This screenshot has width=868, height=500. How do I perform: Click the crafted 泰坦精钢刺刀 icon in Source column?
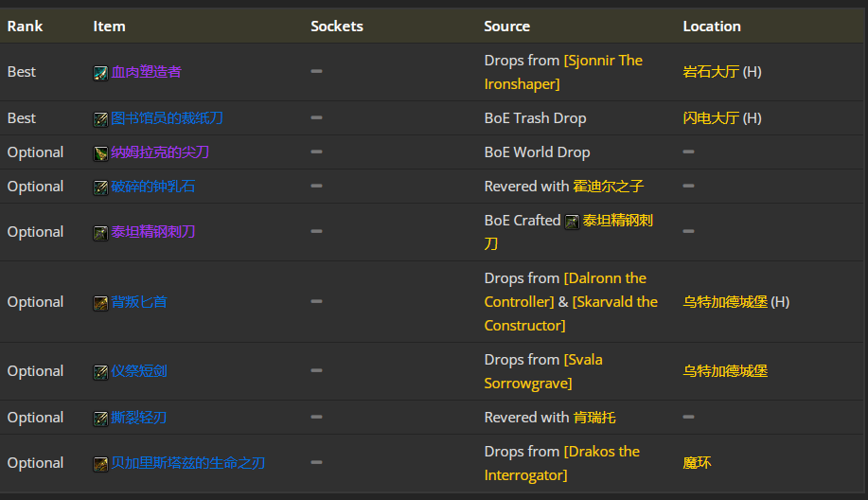[x=572, y=222]
